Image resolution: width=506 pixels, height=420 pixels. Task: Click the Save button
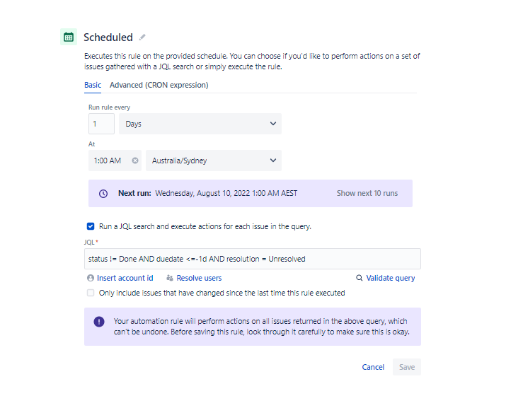(x=407, y=367)
